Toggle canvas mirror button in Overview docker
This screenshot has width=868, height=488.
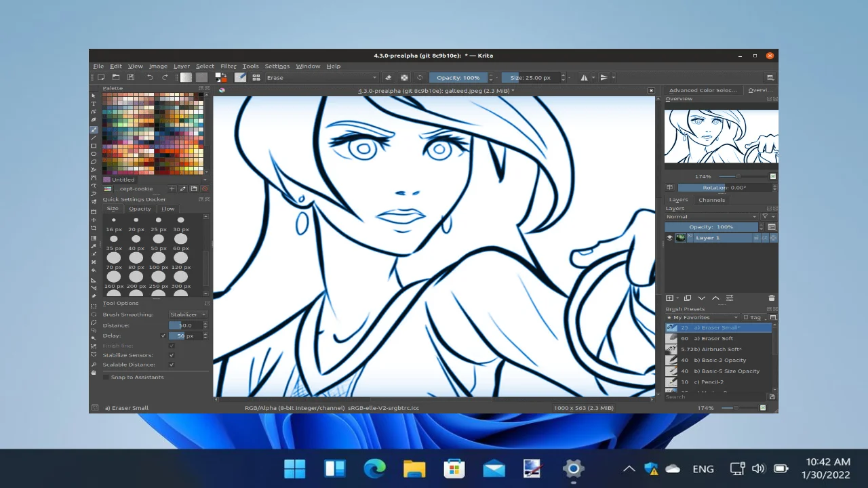click(669, 187)
